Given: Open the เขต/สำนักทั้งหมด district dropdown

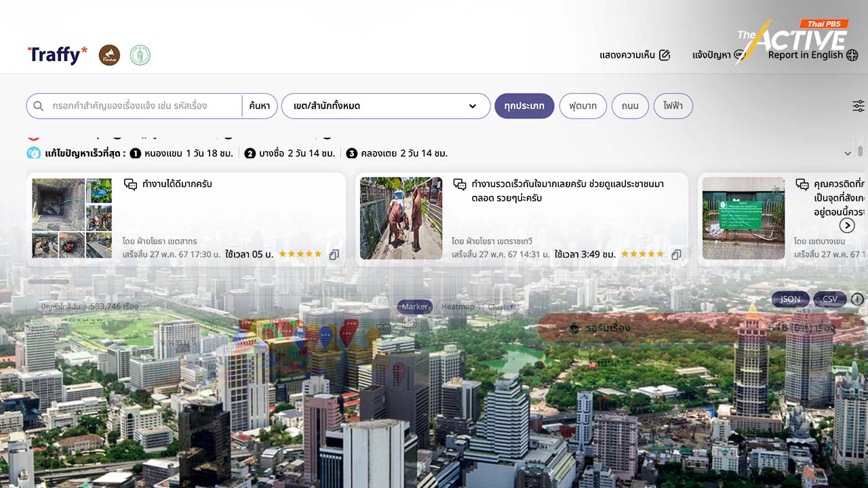Looking at the screenshot, I should pos(385,106).
